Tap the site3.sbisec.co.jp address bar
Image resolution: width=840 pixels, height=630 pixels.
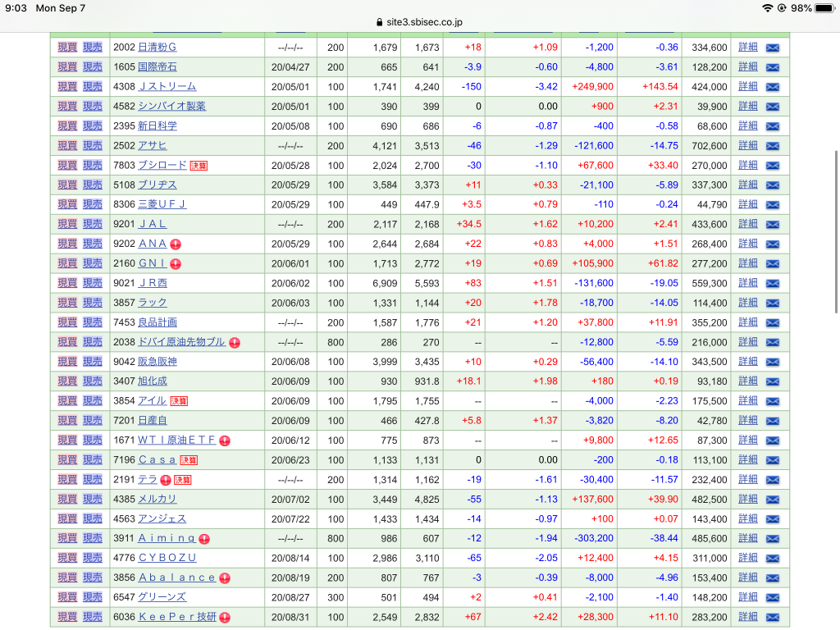click(x=419, y=22)
